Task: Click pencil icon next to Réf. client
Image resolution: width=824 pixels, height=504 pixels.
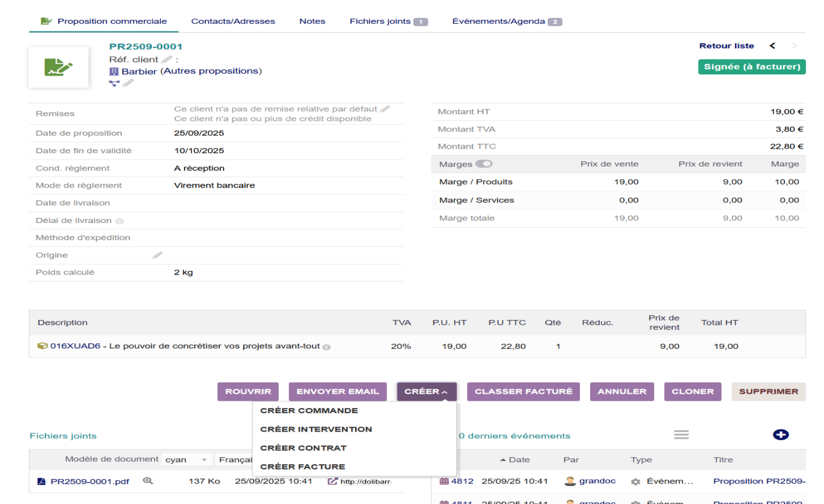Action: tap(167, 59)
